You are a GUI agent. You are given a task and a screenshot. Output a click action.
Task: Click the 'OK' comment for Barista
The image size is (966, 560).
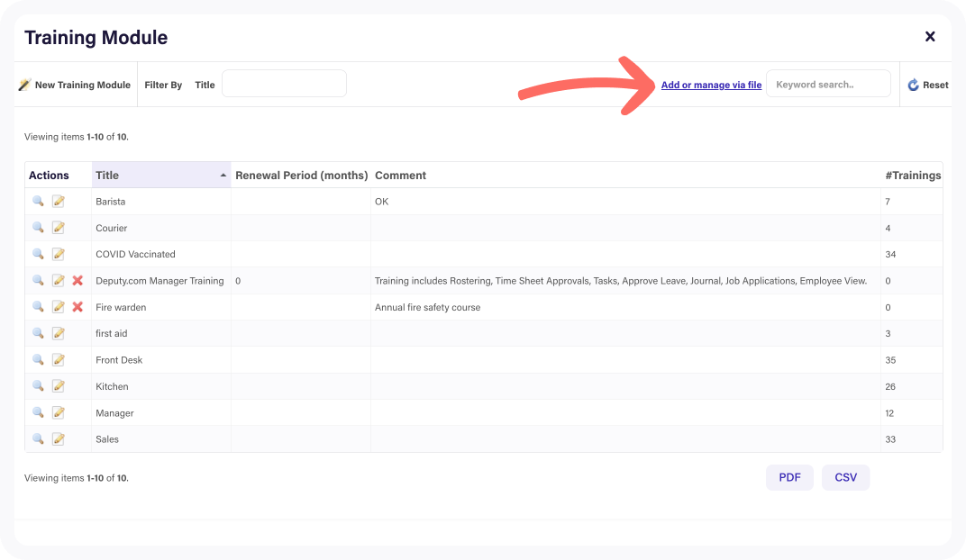[381, 202]
